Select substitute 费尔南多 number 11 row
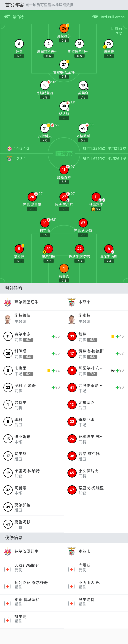The height and width of the screenshot is (644, 128). click(x=32, y=336)
